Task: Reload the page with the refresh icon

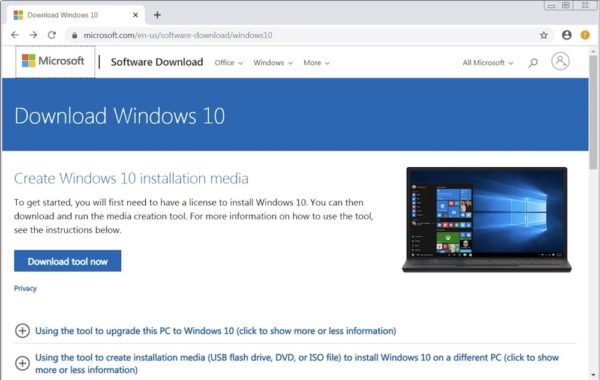Action: (52, 35)
